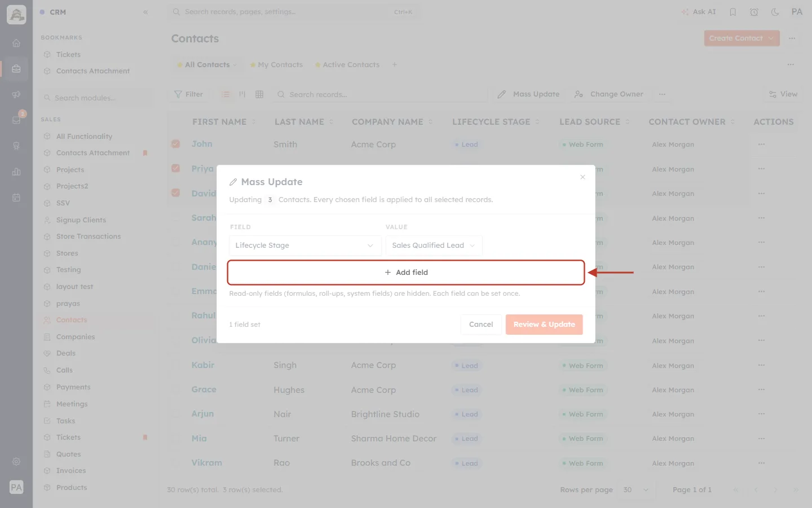This screenshot has height=508, width=812.
Task: Open the Rows per page dropdown
Action: 636,490
